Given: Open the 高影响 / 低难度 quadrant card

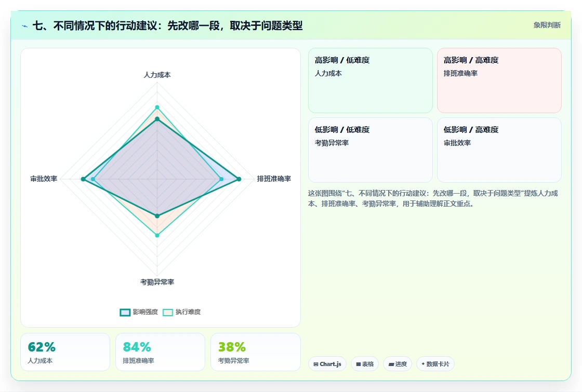Looking at the screenshot, I should (x=371, y=80).
